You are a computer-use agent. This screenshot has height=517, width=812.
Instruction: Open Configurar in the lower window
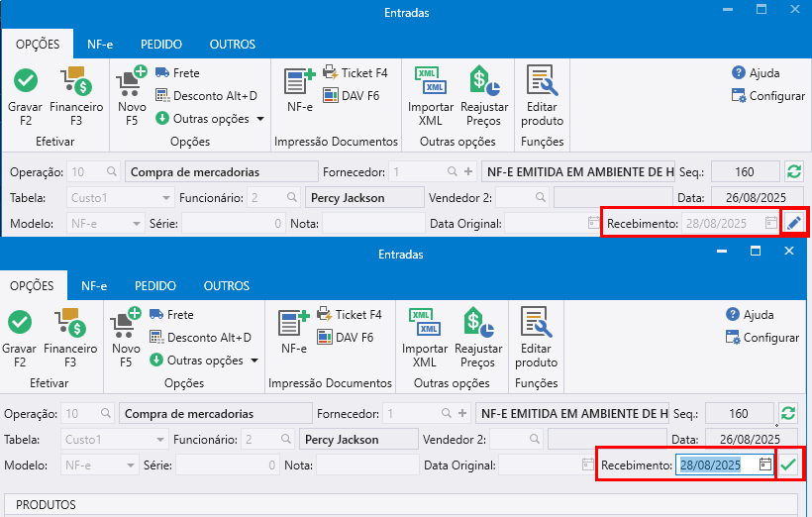pyautogui.click(x=761, y=338)
